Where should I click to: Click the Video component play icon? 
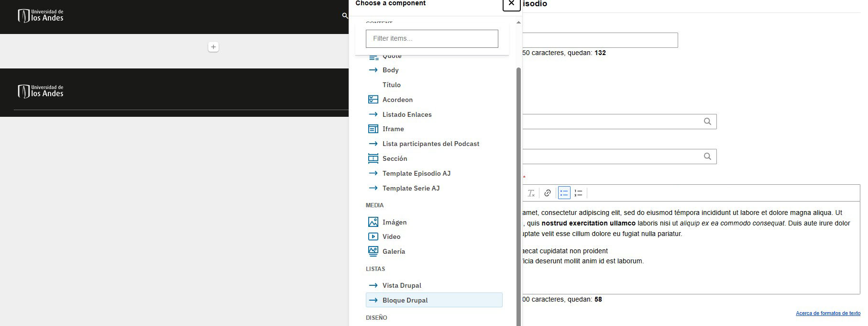[x=374, y=236]
